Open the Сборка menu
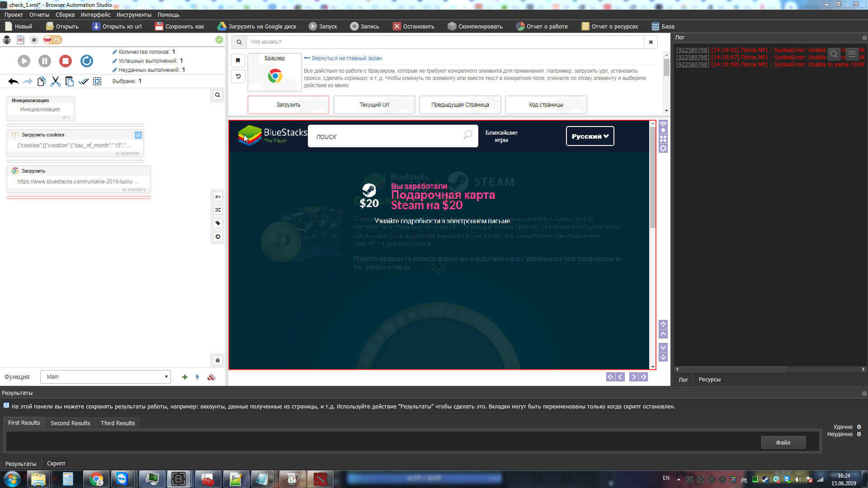868x488 pixels. tap(65, 15)
